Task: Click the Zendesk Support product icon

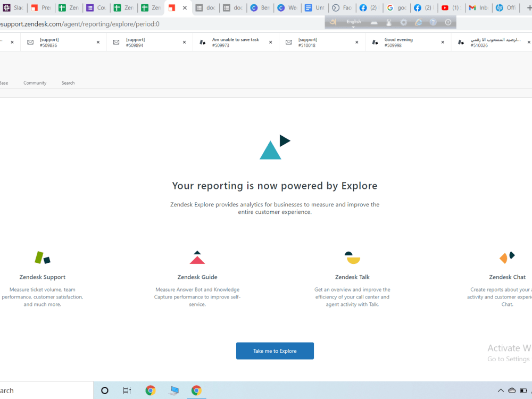Action: [43, 257]
